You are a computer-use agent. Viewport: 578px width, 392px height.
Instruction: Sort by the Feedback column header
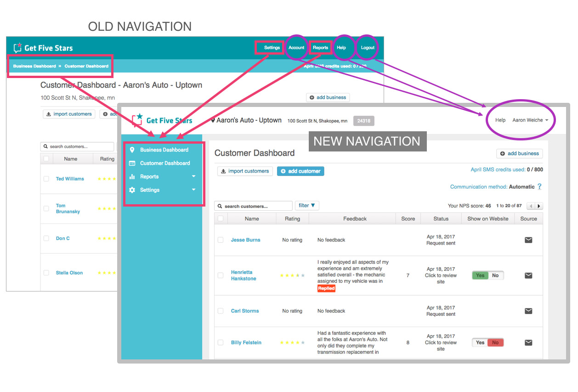[x=355, y=218]
